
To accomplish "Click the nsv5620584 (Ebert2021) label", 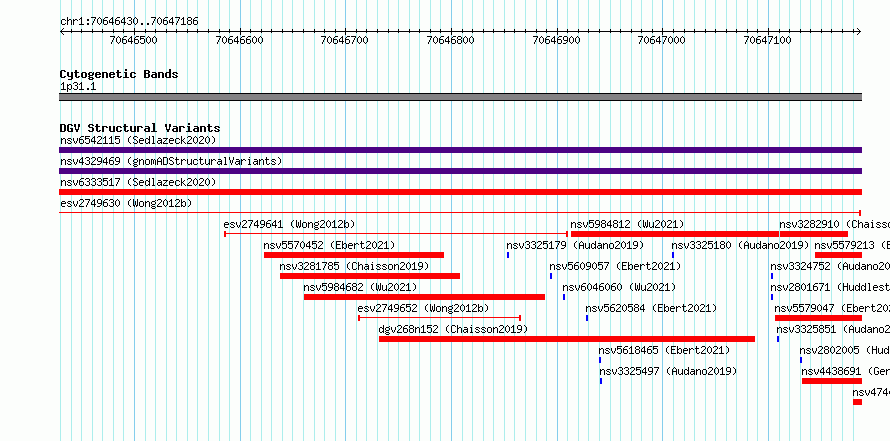I will click(x=652, y=308).
